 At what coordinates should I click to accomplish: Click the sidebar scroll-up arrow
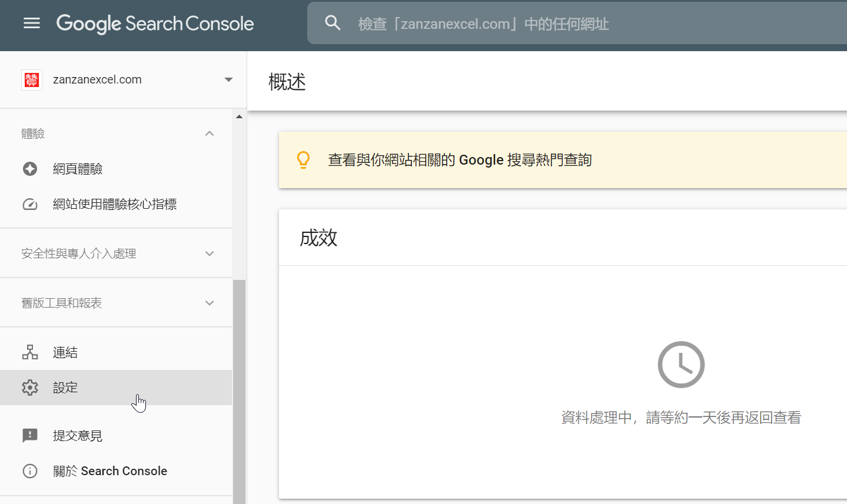239,116
